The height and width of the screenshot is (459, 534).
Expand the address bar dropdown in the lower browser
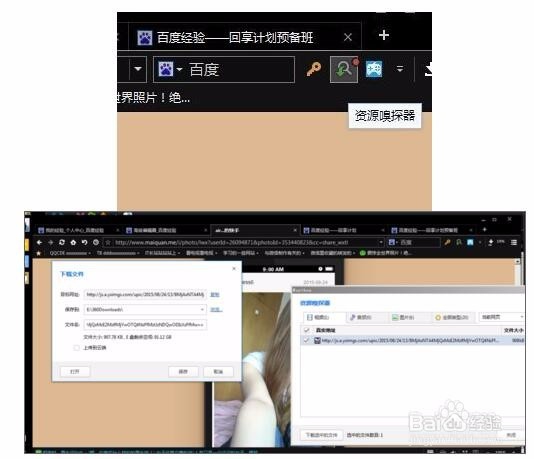[x=381, y=242]
